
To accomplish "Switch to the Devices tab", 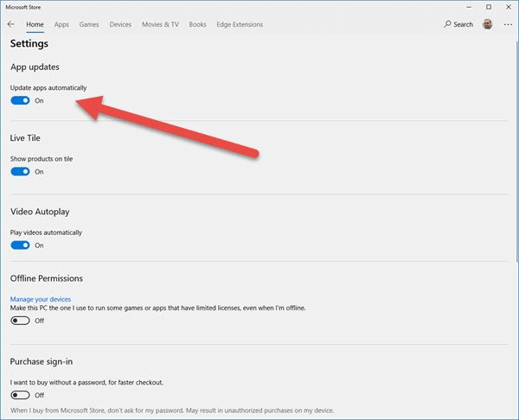I will pos(120,24).
